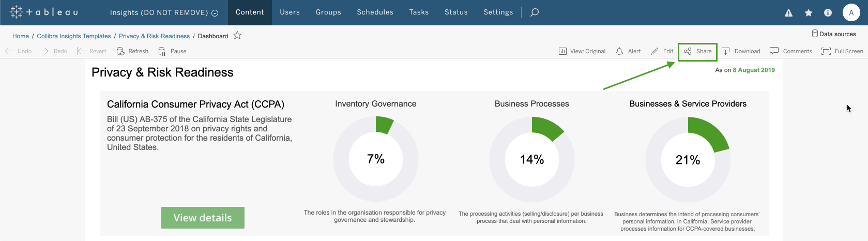
Task: Go to Collibra Insights Templates breadcrumb
Action: point(74,36)
